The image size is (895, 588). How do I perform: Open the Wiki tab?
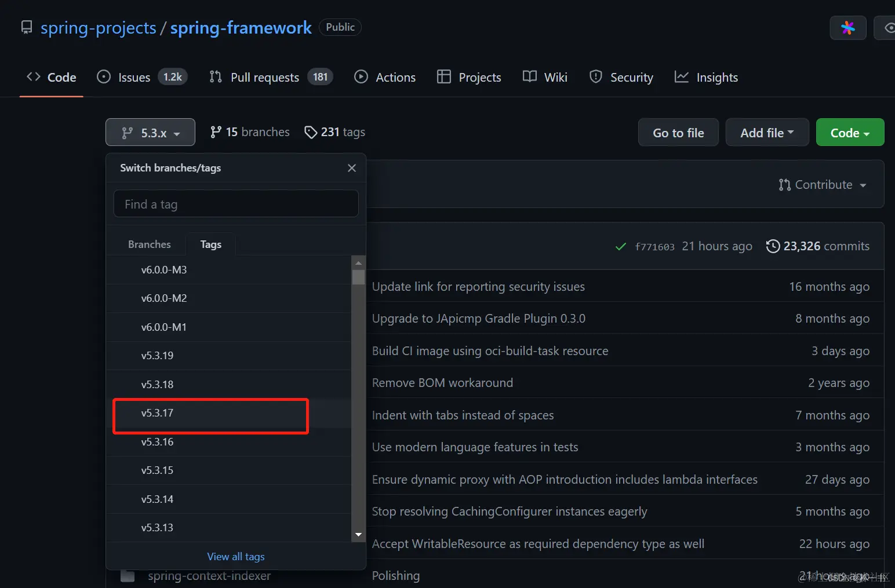pos(545,77)
